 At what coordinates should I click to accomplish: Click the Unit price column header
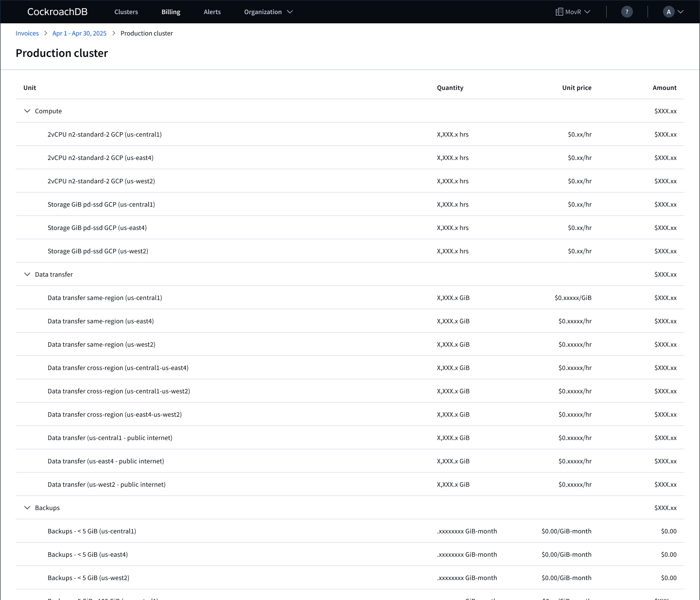[577, 88]
